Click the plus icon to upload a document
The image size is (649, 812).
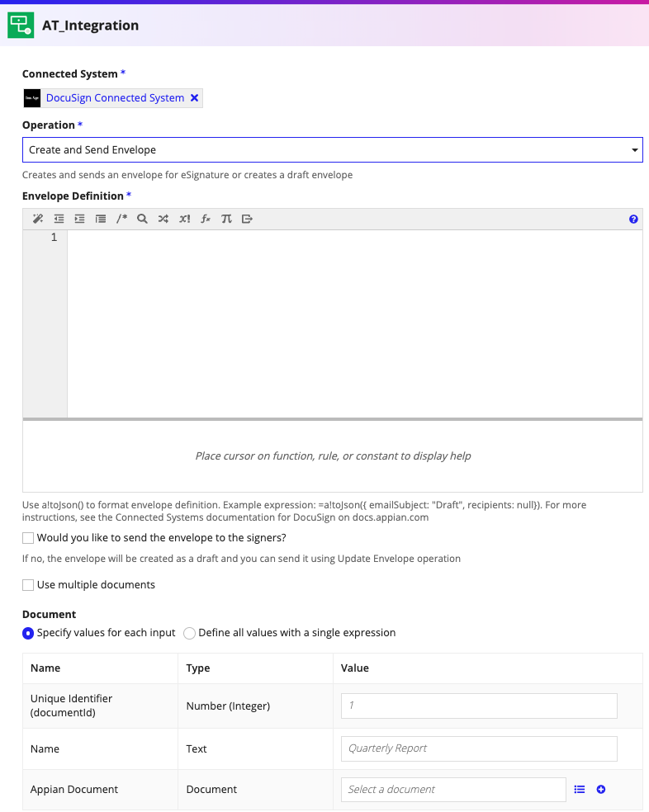601,789
